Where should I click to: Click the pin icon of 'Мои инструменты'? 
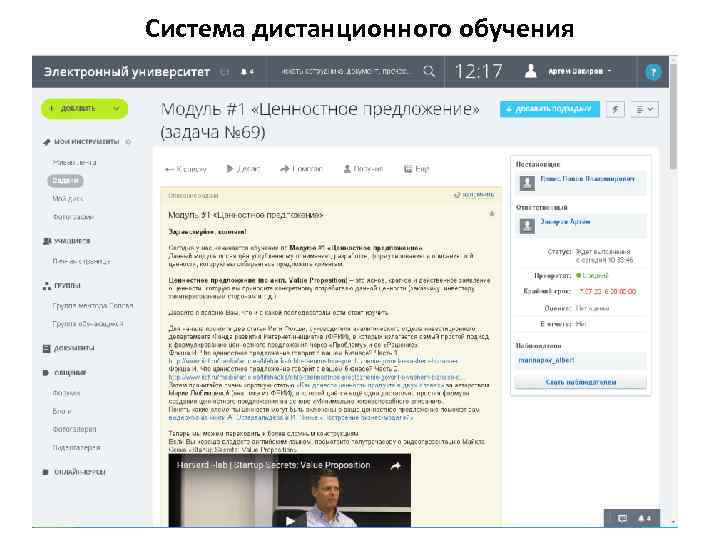coord(46,142)
